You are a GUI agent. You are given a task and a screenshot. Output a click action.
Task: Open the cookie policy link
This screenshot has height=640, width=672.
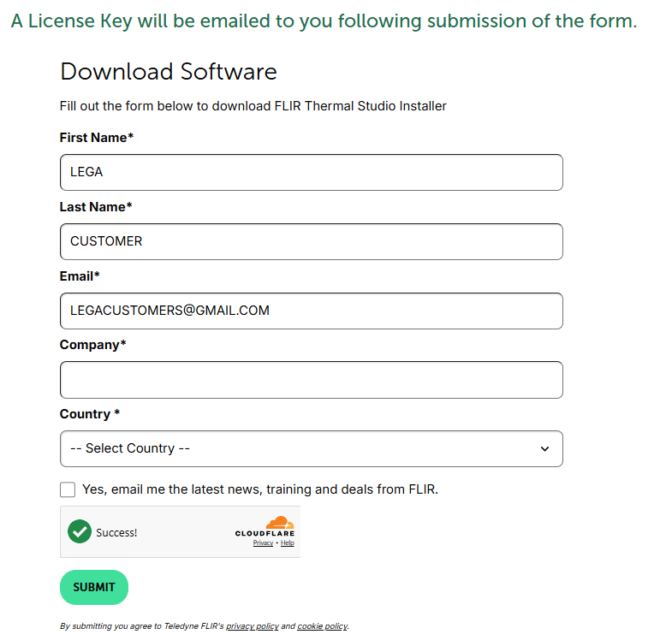(x=322, y=626)
